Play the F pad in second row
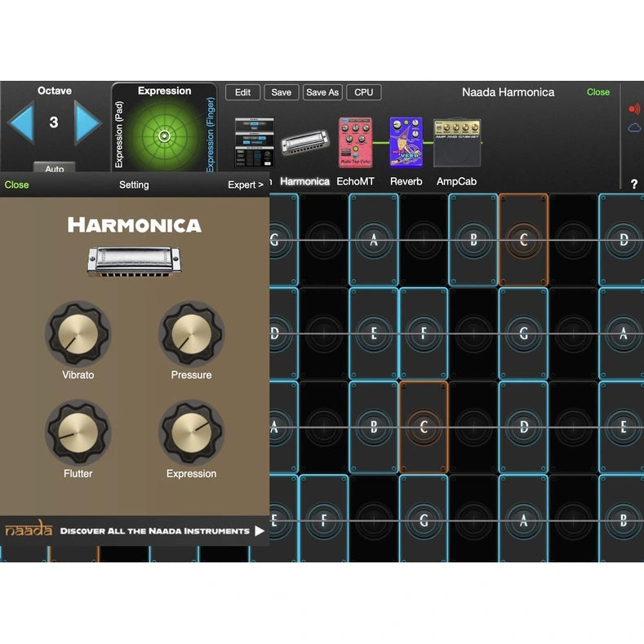 pos(424,334)
